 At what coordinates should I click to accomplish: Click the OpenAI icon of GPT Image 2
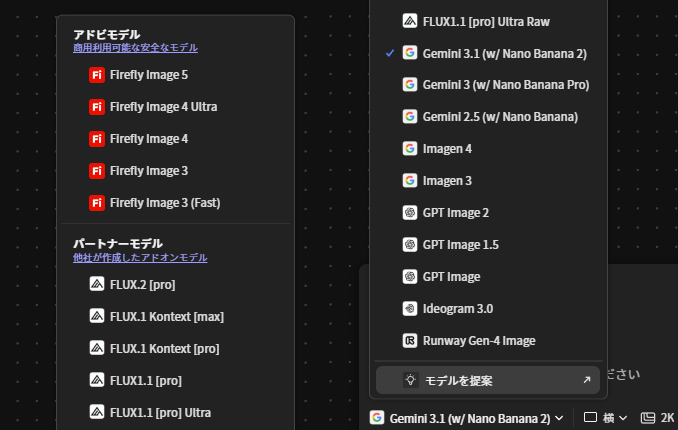pos(410,212)
